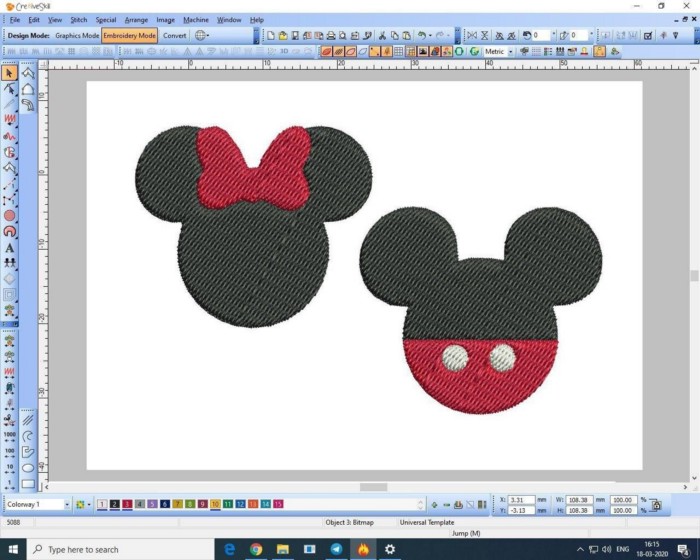
Task: Select the ellipse shape tool in left toolbox
Action: pyautogui.click(x=28, y=468)
